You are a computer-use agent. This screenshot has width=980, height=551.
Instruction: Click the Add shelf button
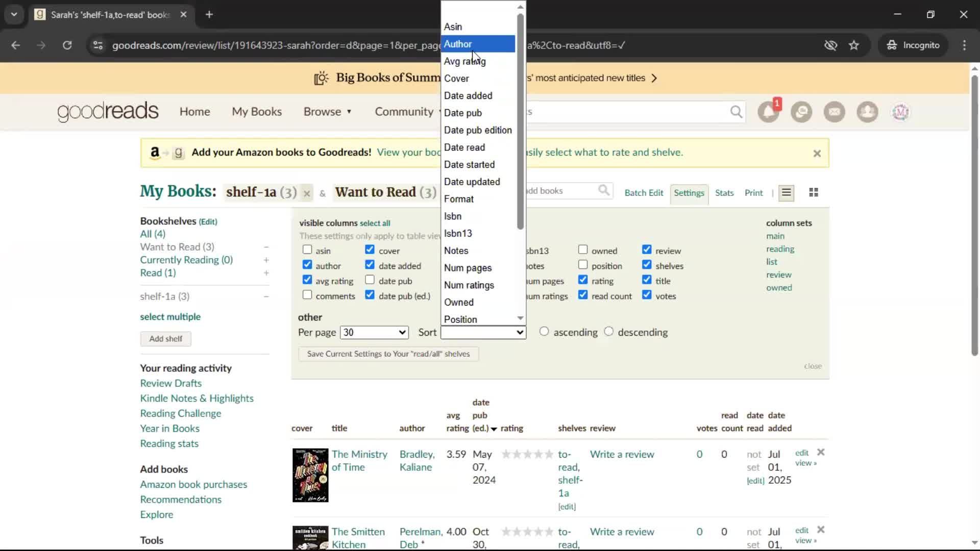pos(165,339)
